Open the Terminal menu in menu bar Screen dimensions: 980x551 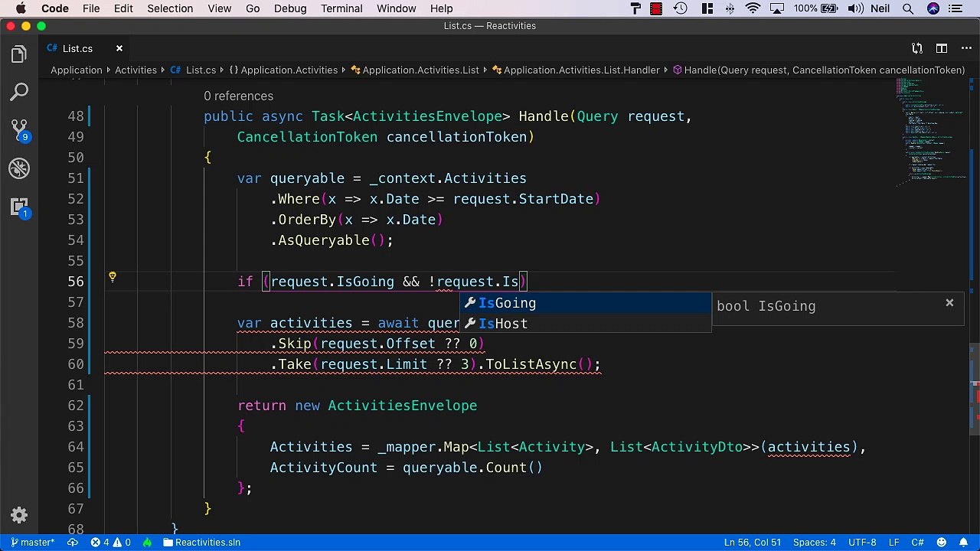(x=341, y=8)
